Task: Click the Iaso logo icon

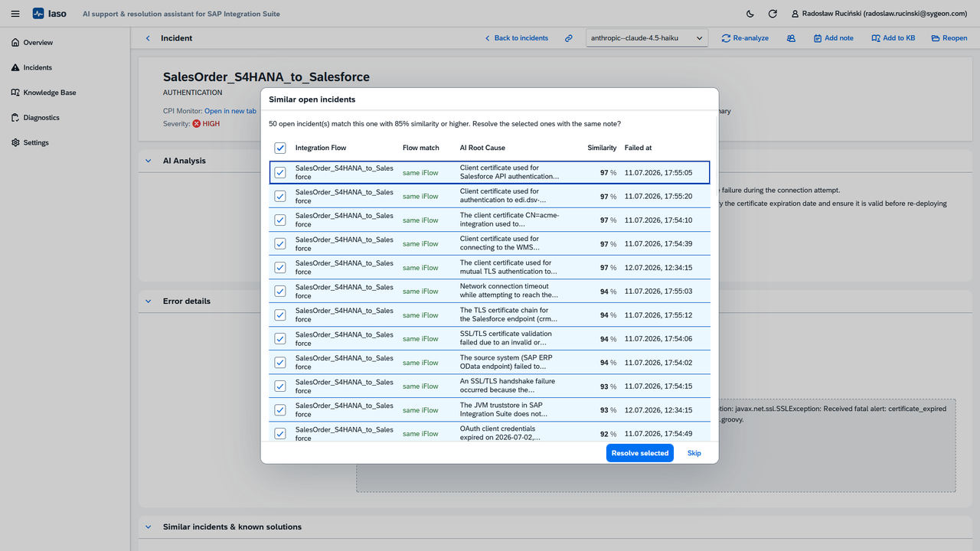Action: [38, 14]
